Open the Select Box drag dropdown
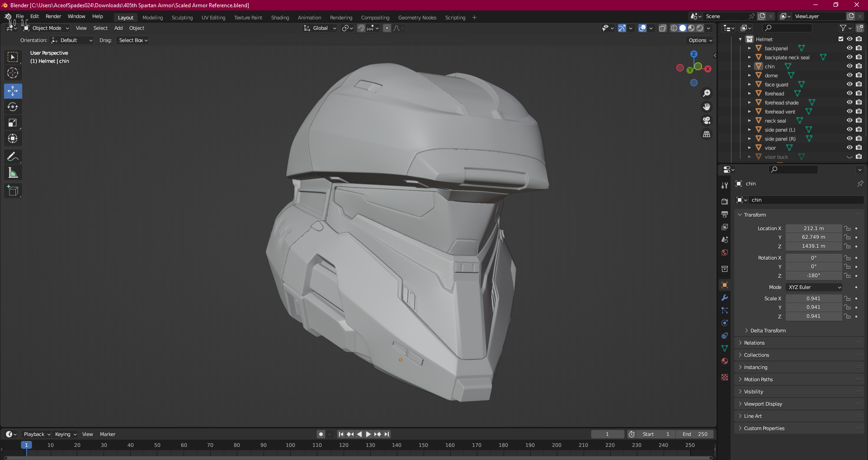This screenshot has width=868, height=460. [133, 40]
